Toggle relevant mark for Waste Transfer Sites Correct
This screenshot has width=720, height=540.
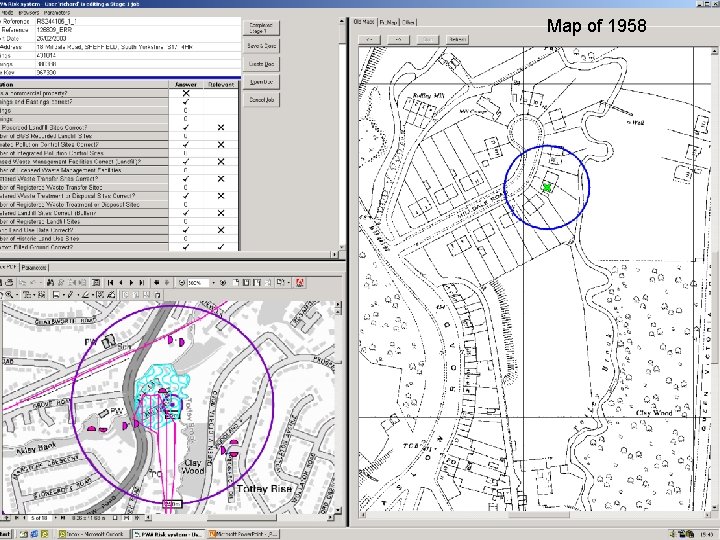pyautogui.click(x=220, y=179)
